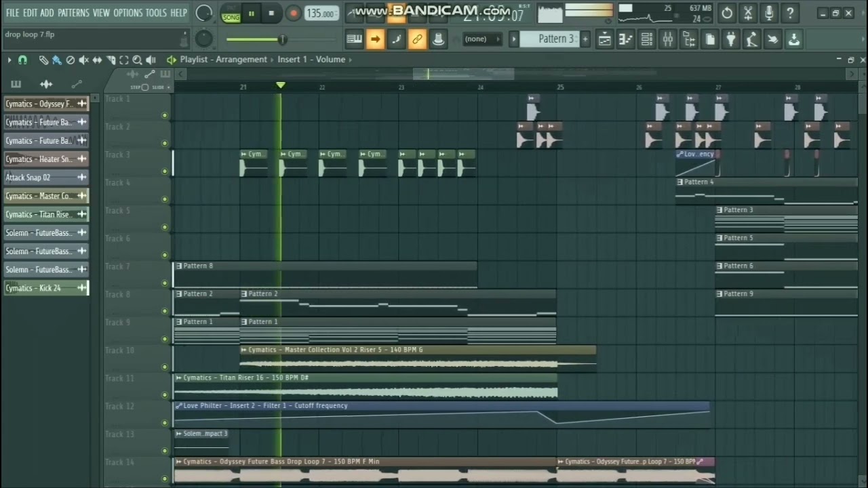Expand the arrow after Playlist - Arrangement

click(272, 60)
